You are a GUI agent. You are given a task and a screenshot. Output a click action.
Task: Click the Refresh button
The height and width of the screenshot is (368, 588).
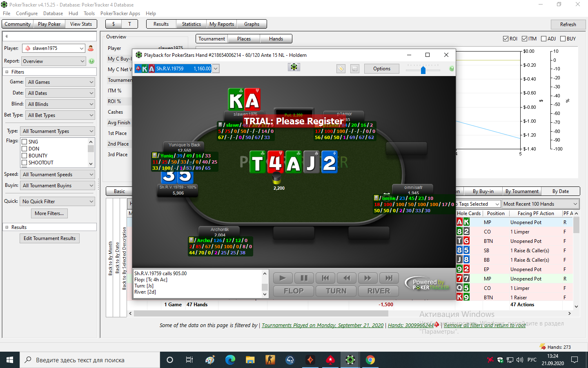point(568,25)
